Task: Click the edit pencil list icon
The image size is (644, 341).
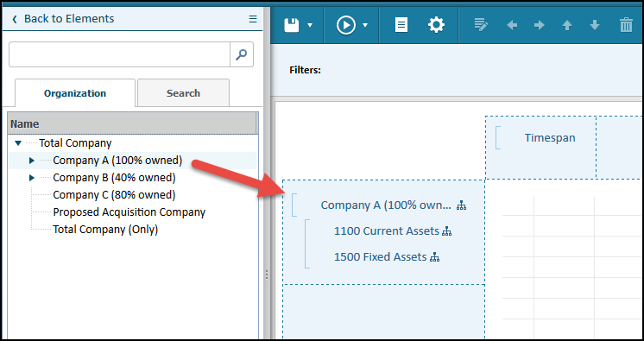Action: pyautogui.click(x=481, y=25)
